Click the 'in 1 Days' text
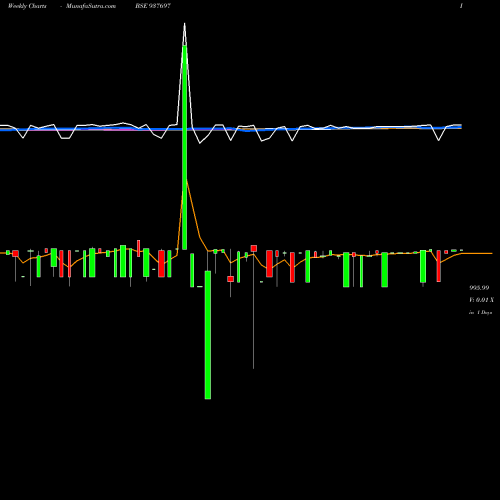Viewport: 500px width, 500px height. tap(481, 313)
